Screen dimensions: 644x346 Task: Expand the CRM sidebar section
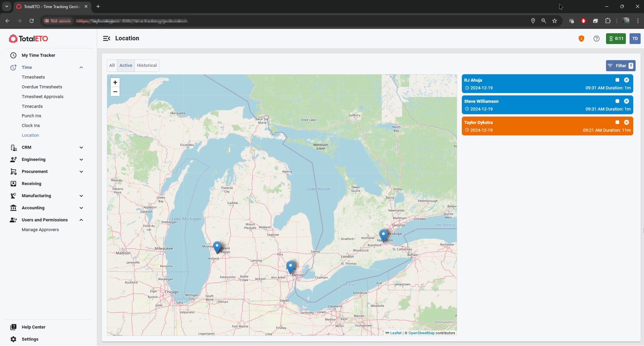(81, 148)
